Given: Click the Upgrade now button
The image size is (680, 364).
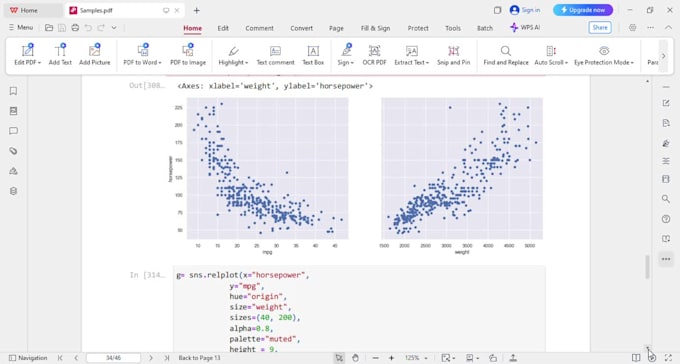Looking at the screenshot, I should coord(583,10).
